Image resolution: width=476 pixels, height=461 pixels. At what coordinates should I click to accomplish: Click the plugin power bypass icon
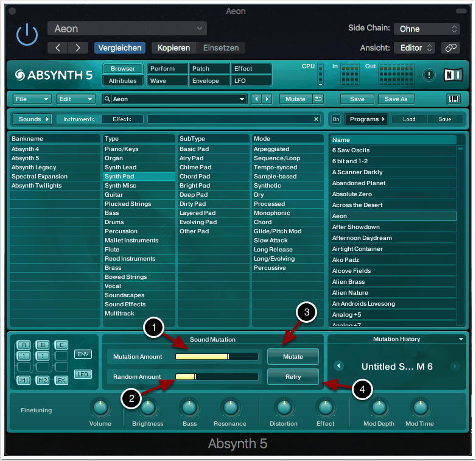[27, 35]
